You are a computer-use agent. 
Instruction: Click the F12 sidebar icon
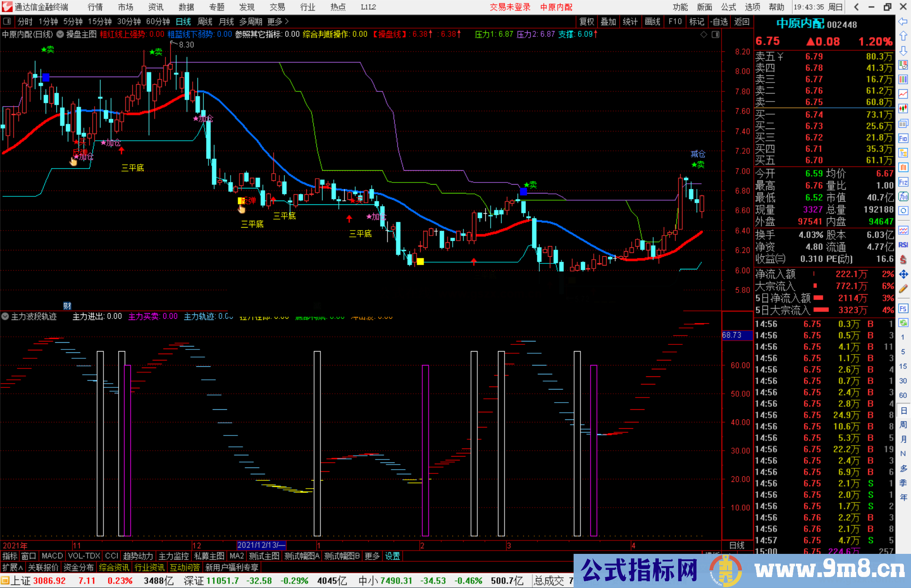tap(903, 182)
